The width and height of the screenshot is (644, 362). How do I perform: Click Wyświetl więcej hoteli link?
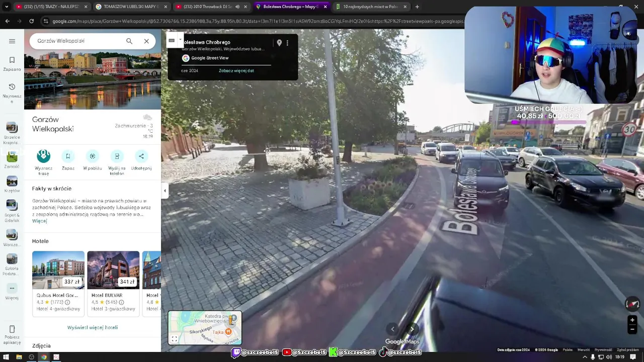(93, 327)
